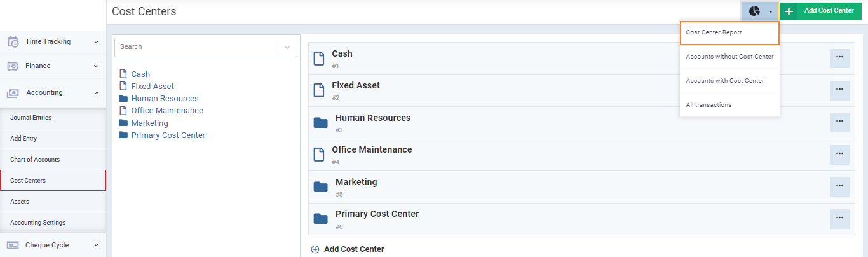This screenshot has width=868, height=257.
Task: Click the folder icon of Human Resources row
Action: pos(321,123)
